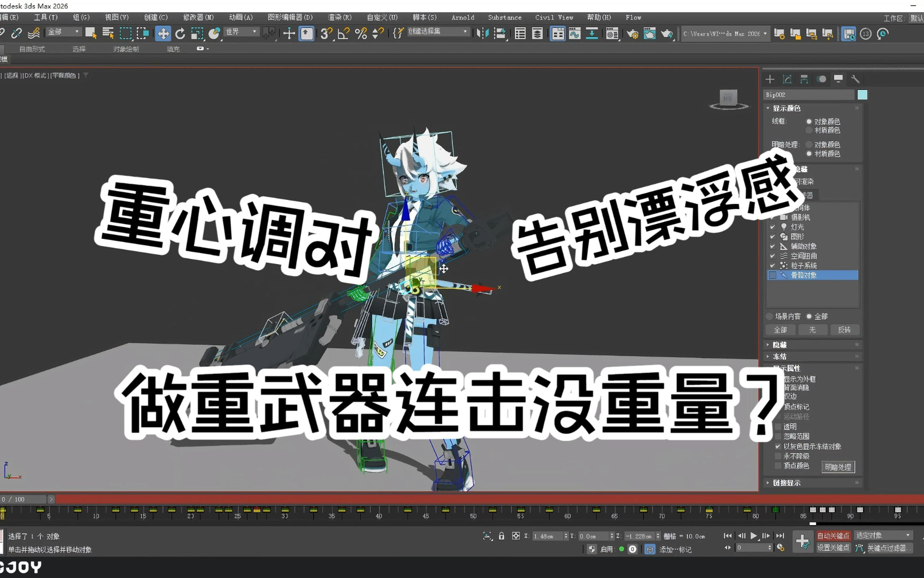This screenshot has width=924, height=578.
Task: Open Render Setup dialog
Action: click(x=632, y=34)
